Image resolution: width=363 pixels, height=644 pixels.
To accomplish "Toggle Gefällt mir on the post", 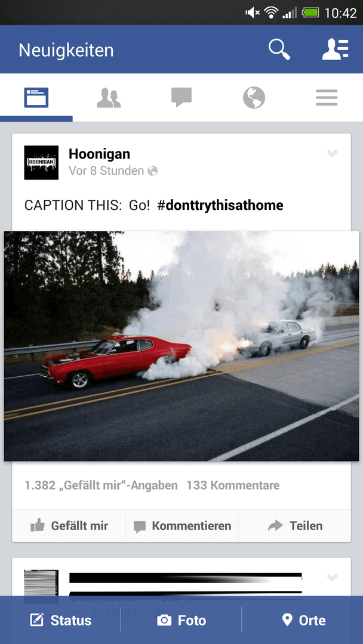I will tap(69, 526).
